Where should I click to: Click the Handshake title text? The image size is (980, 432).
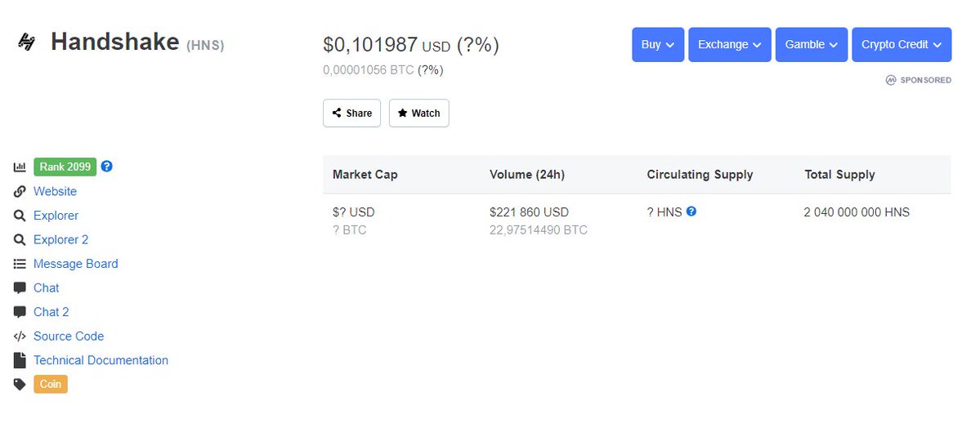(x=115, y=42)
